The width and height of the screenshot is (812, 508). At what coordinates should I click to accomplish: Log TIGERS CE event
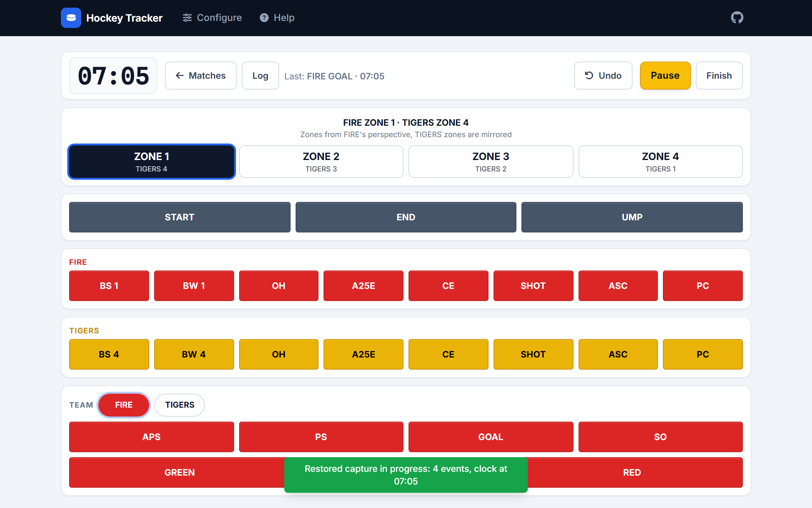coord(448,354)
